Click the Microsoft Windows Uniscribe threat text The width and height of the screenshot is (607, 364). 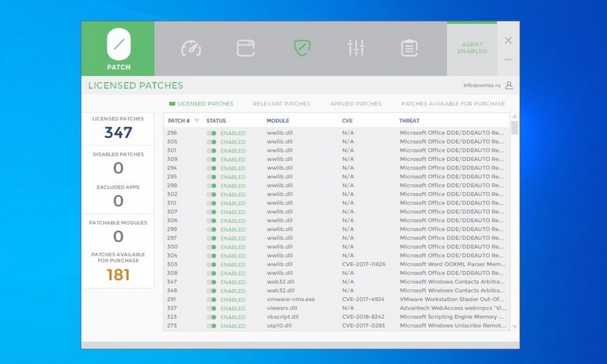click(x=452, y=325)
